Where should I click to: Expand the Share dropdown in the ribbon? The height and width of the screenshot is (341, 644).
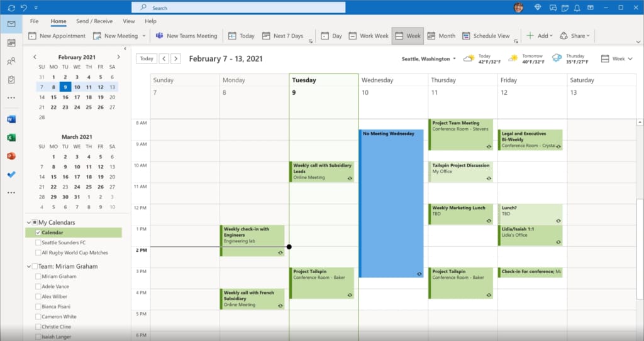[x=573, y=36]
